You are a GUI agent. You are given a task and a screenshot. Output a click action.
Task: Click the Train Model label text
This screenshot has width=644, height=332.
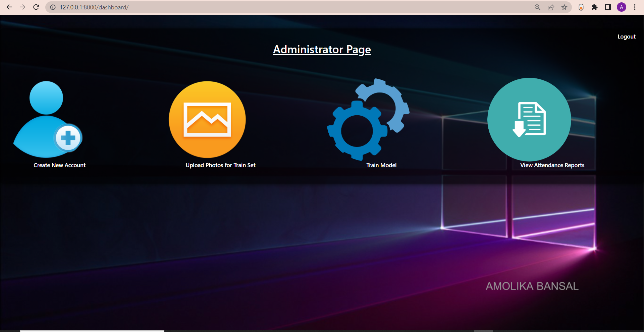[381, 165]
